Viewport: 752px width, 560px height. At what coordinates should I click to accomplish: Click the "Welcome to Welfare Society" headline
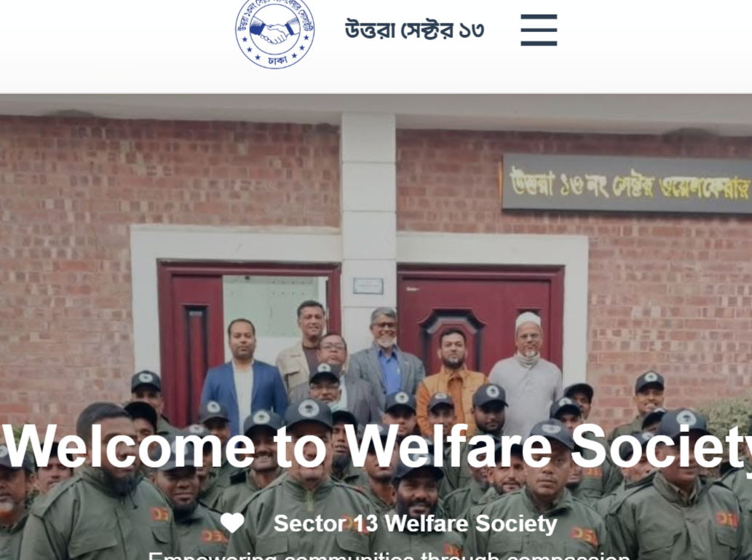[x=376, y=446]
